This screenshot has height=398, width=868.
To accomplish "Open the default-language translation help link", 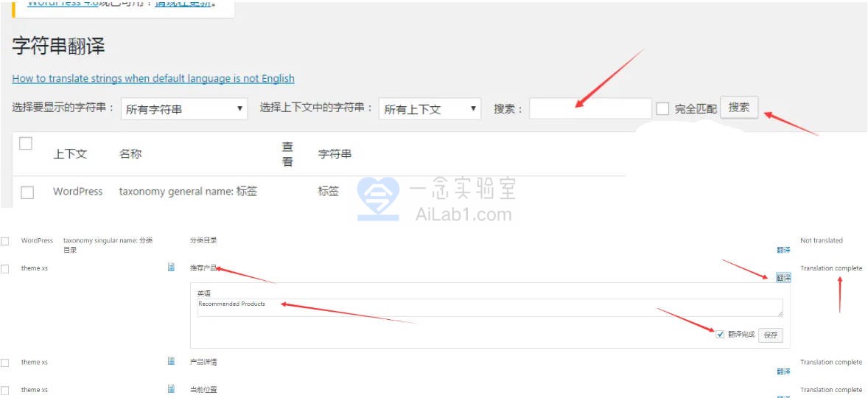I will [x=153, y=79].
